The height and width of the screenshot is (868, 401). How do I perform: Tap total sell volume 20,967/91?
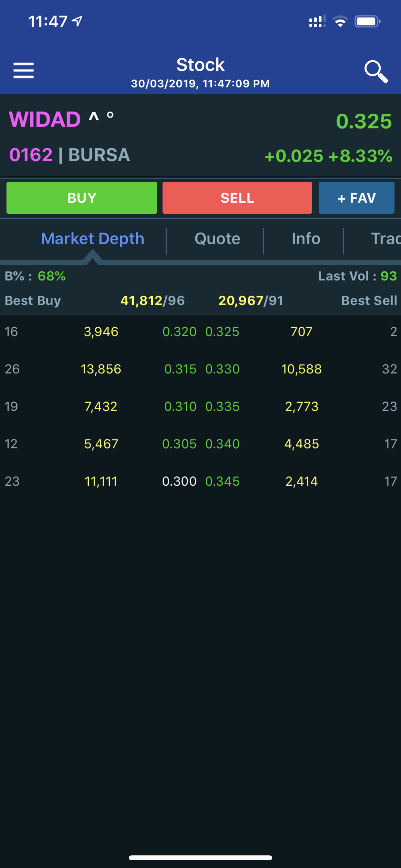pos(251,301)
